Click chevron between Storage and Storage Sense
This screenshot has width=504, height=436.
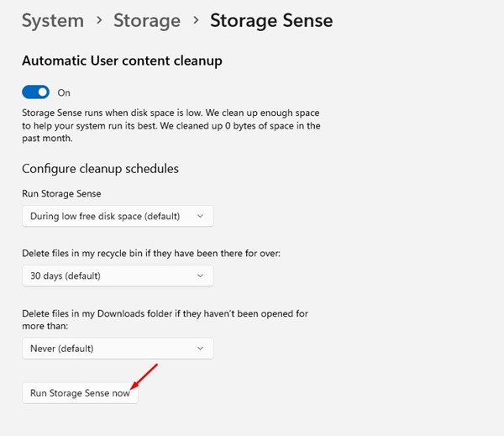tap(195, 20)
